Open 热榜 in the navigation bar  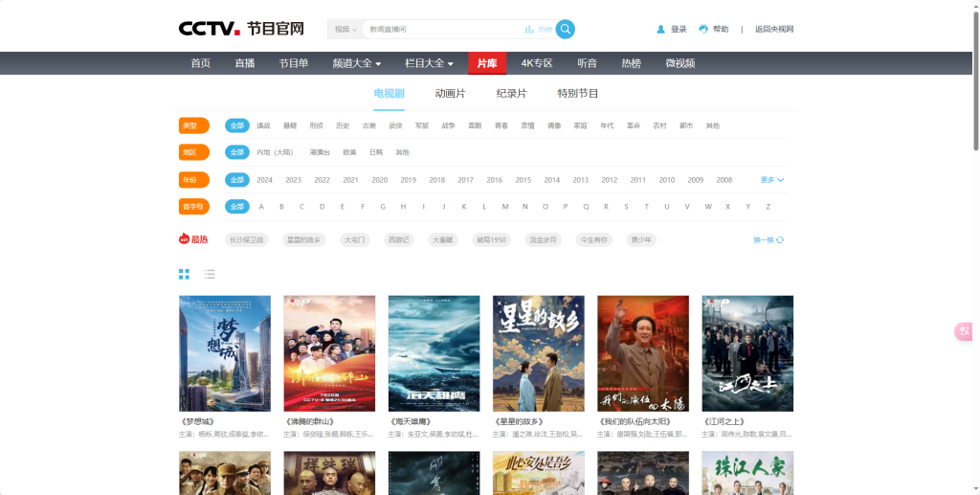click(631, 63)
